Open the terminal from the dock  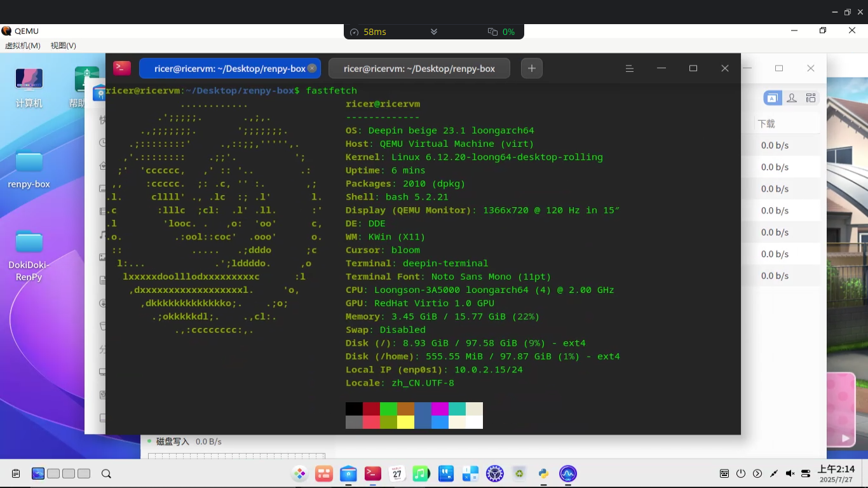click(x=373, y=473)
